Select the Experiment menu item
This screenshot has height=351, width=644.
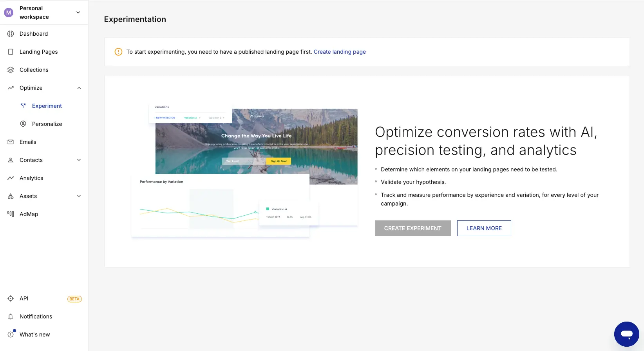44,106
